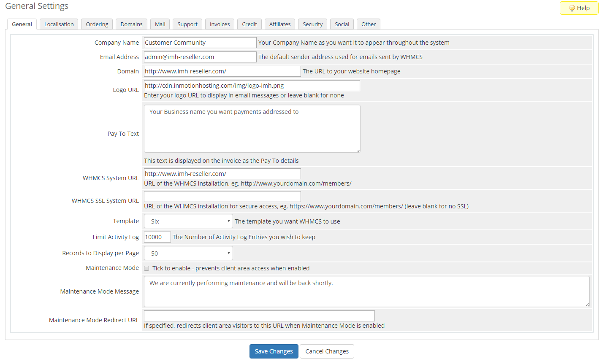Click the Save Changes button
Viewport: 602px width, 364px height.
[x=274, y=351]
